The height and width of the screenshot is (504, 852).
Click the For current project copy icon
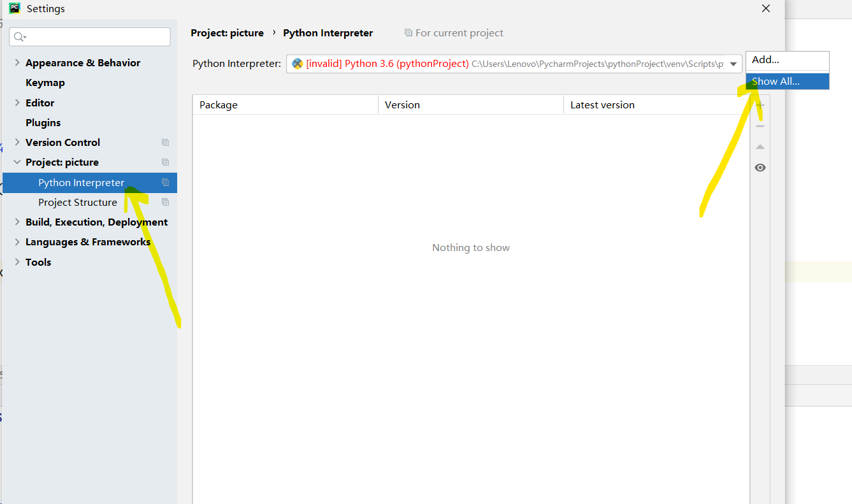[x=408, y=32]
